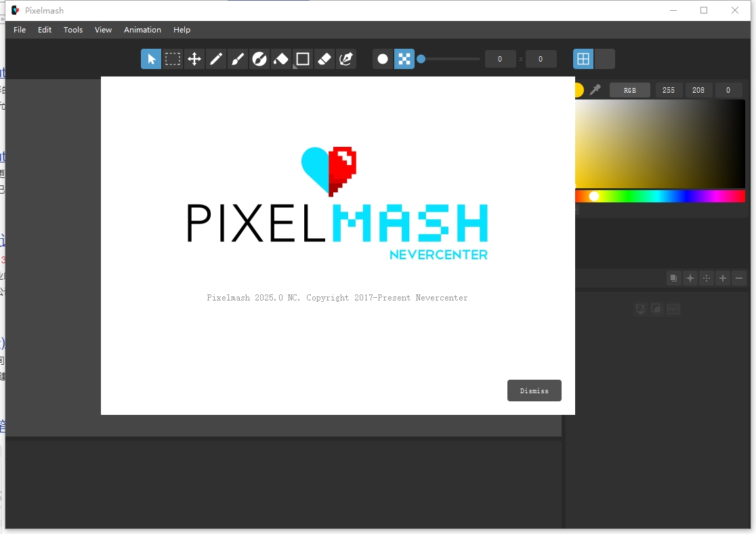The width and height of the screenshot is (756, 534).
Task: Toggle the blue grid view button
Action: pos(583,60)
